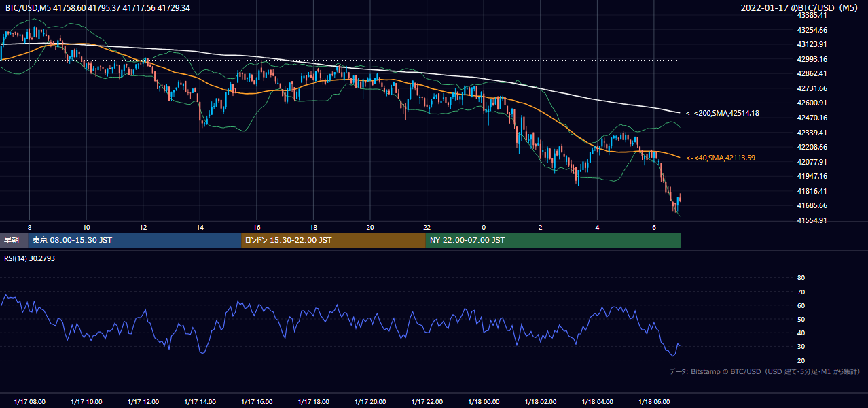The width and height of the screenshot is (868, 408).
Task: Click hour label 18 under price chart
Action: pyautogui.click(x=313, y=227)
